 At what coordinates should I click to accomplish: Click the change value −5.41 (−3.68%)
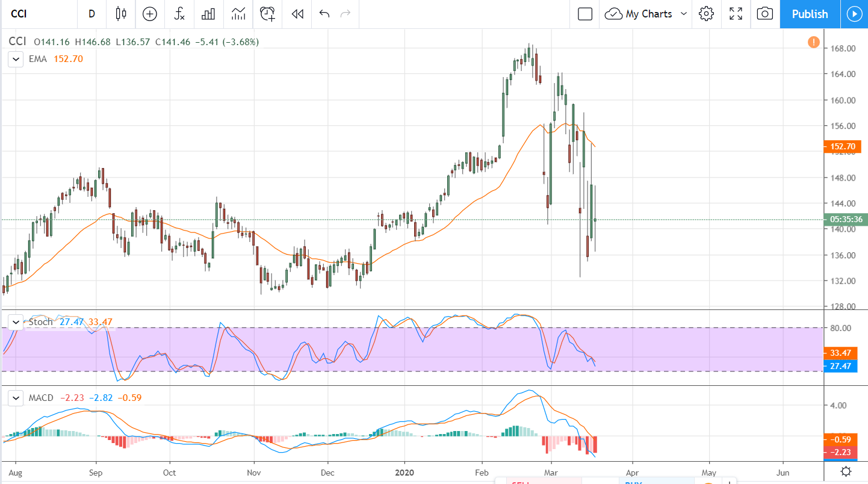coord(227,42)
